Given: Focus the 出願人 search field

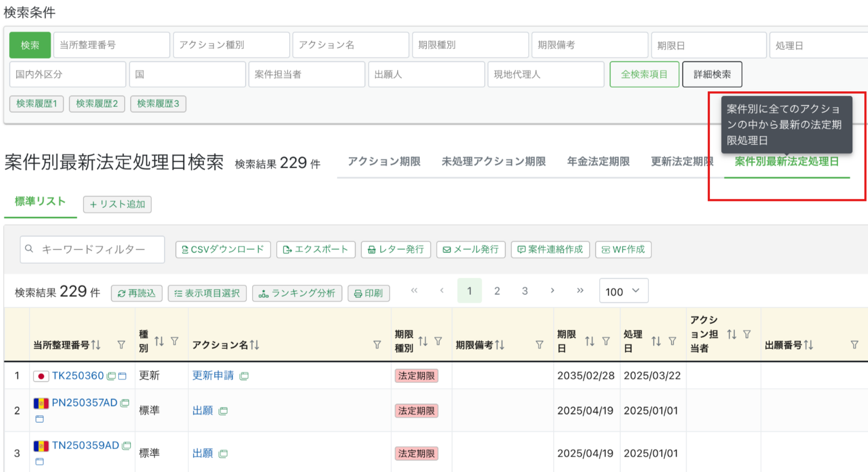Looking at the screenshot, I should pos(427,74).
